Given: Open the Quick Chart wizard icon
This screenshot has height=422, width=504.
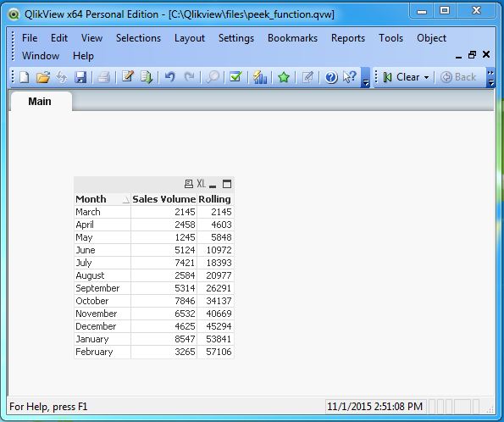Looking at the screenshot, I should pos(260,77).
